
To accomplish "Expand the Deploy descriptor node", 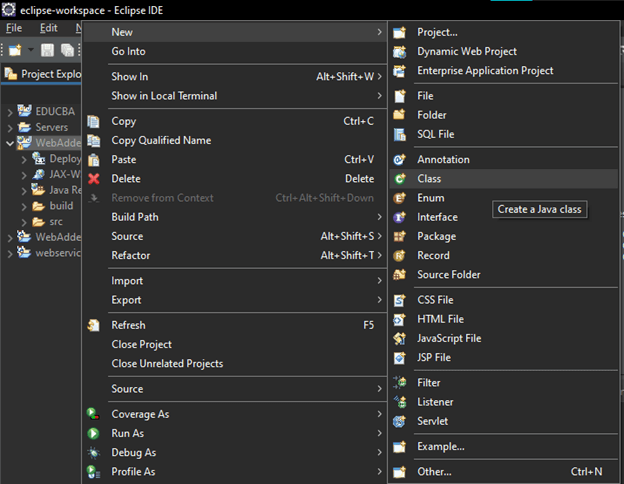I will tap(24, 160).
